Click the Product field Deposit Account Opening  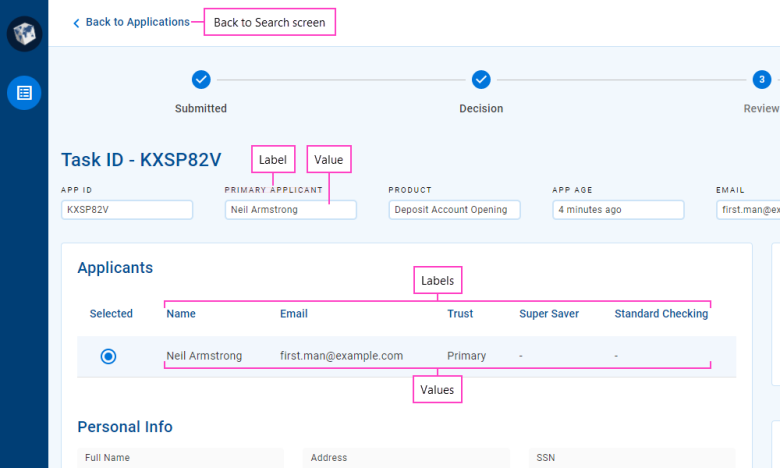coord(454,210)
